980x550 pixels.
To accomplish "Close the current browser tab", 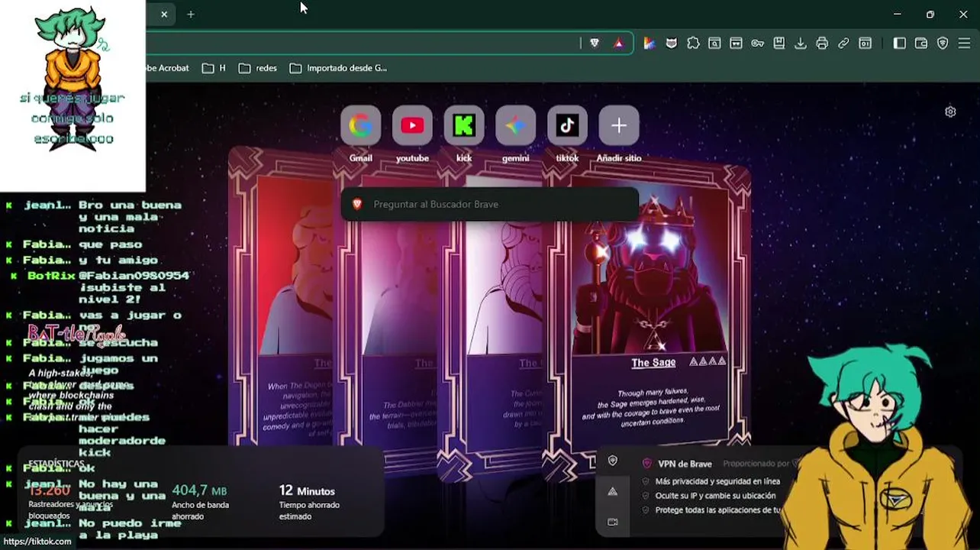I will pos(164,15).
